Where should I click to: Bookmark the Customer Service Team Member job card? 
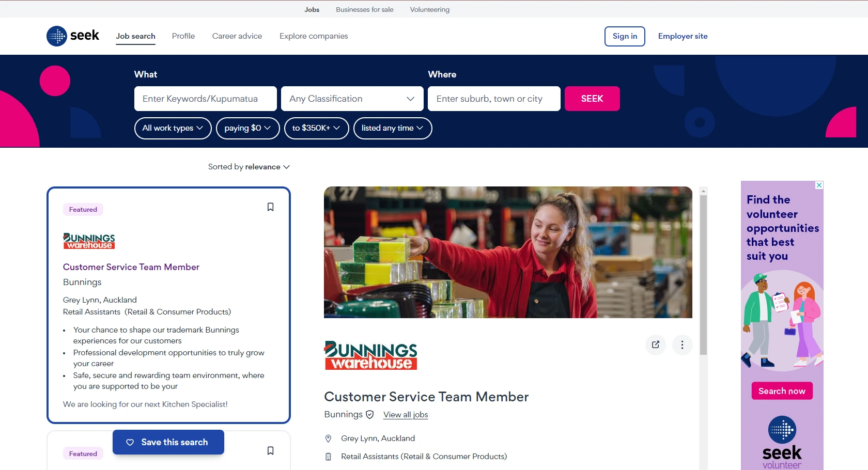point(270,207)
